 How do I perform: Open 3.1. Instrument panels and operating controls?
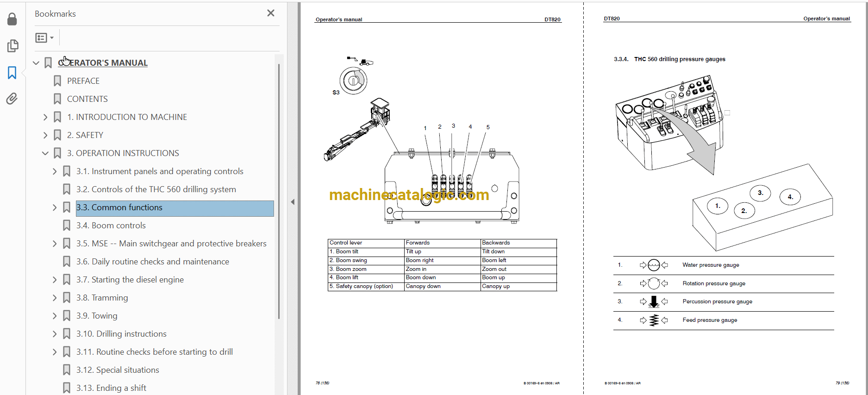point(160,171)
